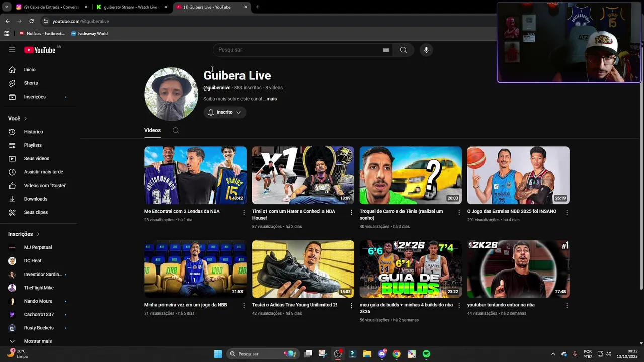Play Me Encontrei com 2 Lendas thumbnail
The image size is (644, 362).
195,175
